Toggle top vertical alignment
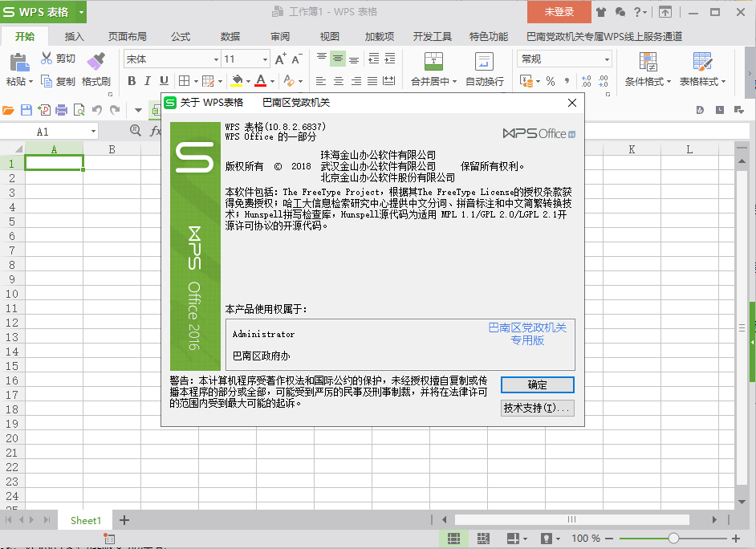Image resolution: width=756 pixels, height=549 pixels. (x=322, y=59)
